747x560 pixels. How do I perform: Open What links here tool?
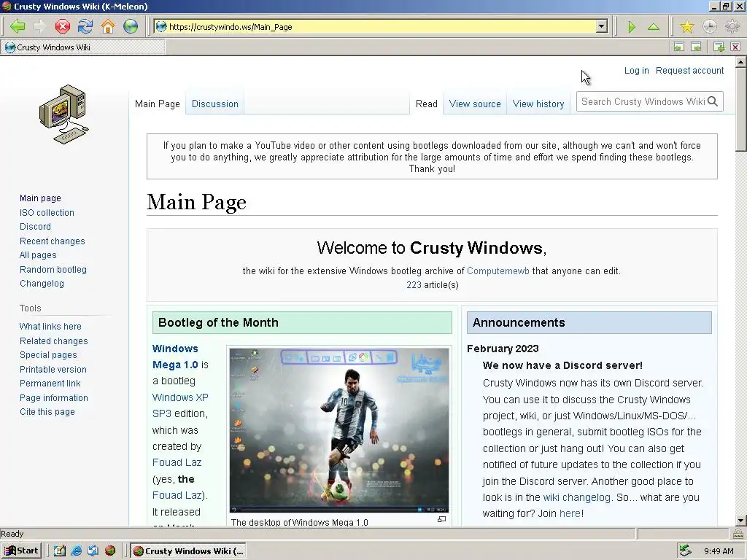point(50,326)
